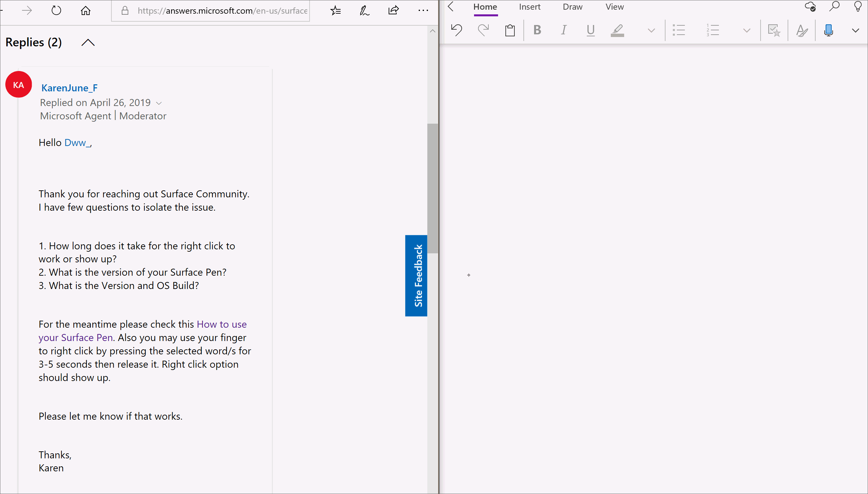Open the KarenJune_F profile link
Screen dimensions: 868x494
[x=69, y=88]
